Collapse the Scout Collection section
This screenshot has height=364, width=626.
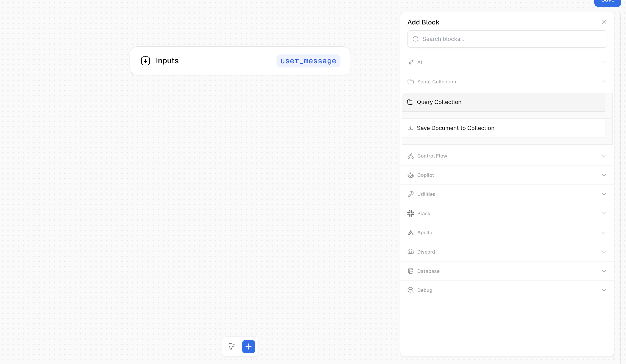coord(604,82)
